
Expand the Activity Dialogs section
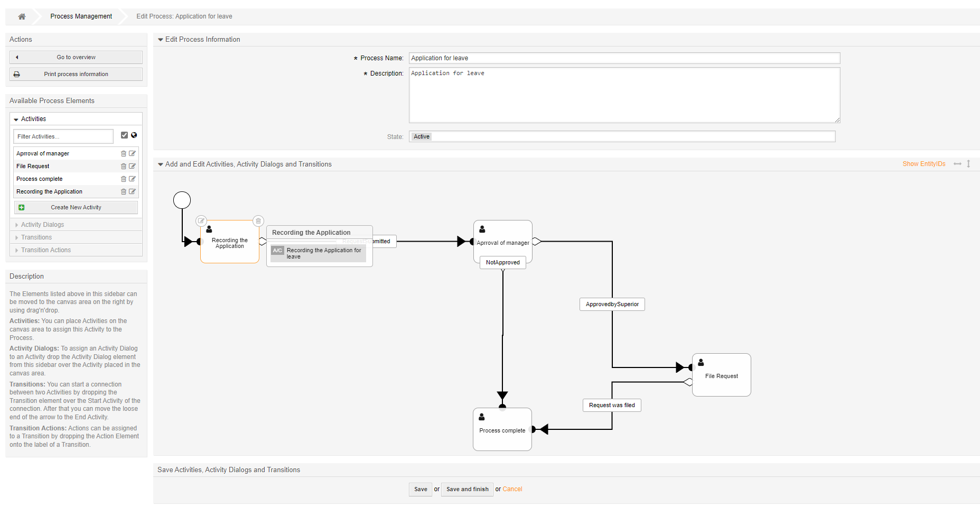pyautogui.click(x=42, y=225)
